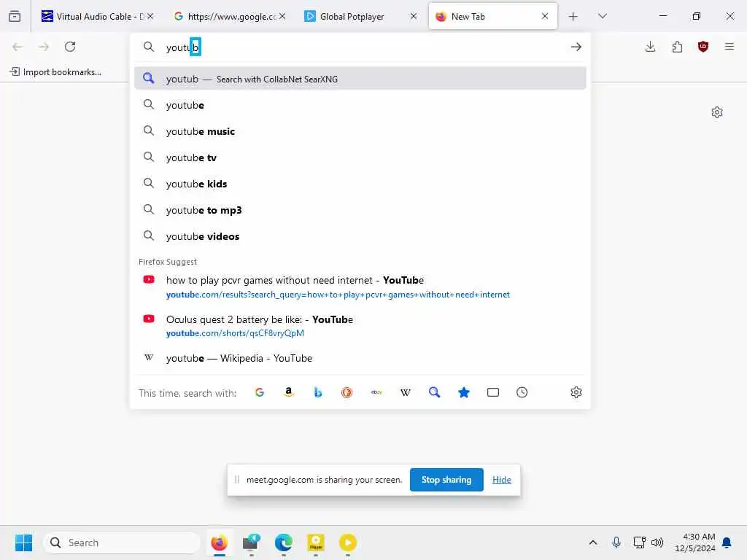Search this time with eBay

tap(376, 392)
